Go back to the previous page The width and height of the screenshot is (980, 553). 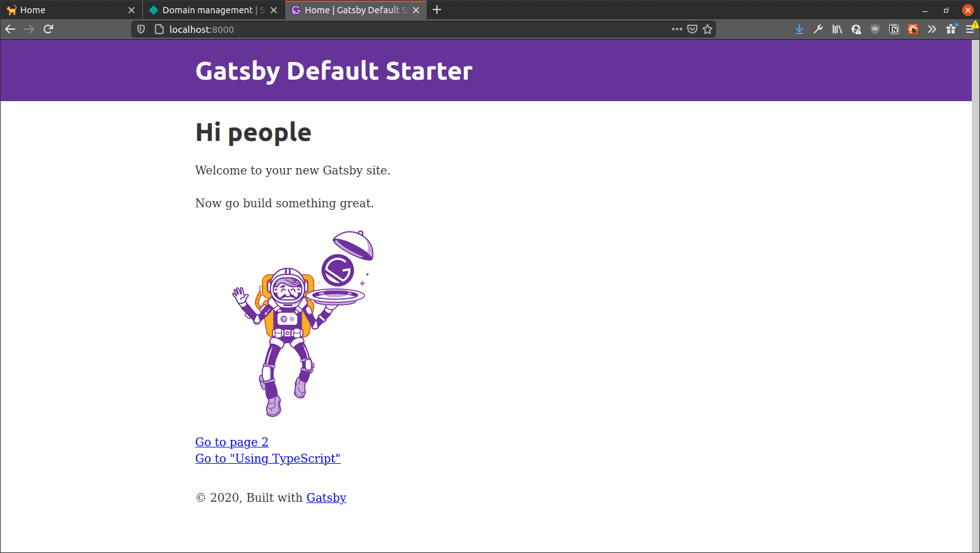(x=10, y=29)
